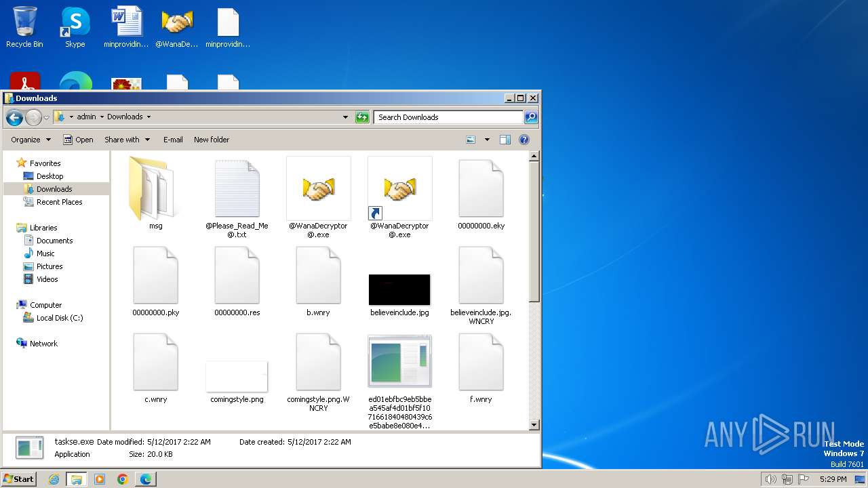
Task: Click the volume speaker tray icon
Action: pyautogui.click(x=770, y=479)
